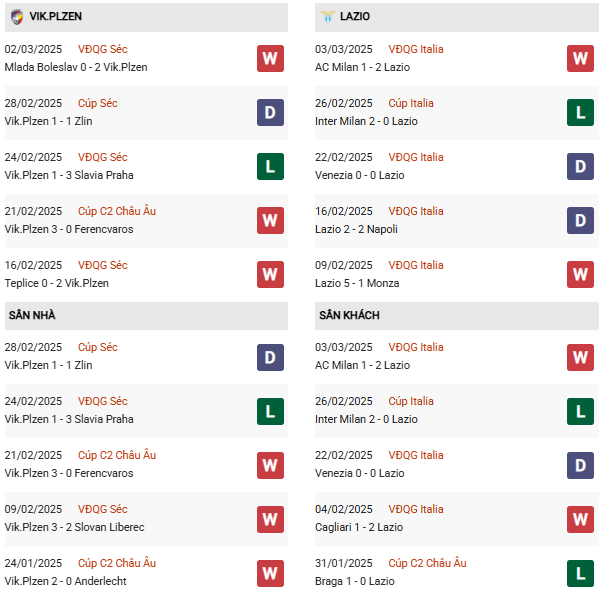The height and width of the screenshot is (593, 600).
Task: Select the SÂN KHÁCH section header
Action: [349, 315]
